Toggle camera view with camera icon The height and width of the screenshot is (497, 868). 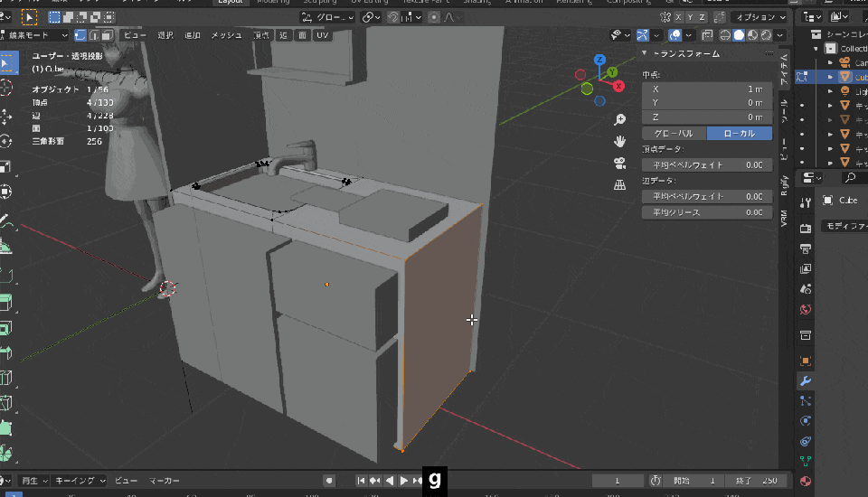(x=620, y=163)
